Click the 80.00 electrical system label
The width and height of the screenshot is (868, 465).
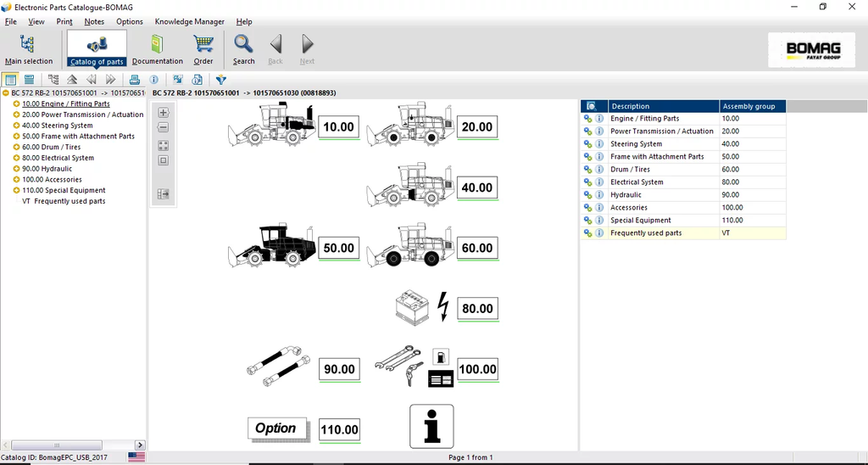tap(476, 309)
